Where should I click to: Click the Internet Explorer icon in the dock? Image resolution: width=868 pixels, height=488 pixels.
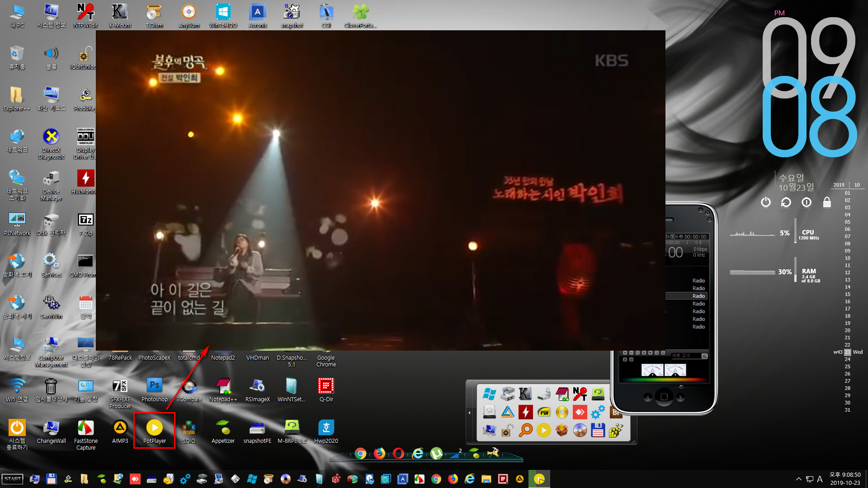click(x=417, y=453)
